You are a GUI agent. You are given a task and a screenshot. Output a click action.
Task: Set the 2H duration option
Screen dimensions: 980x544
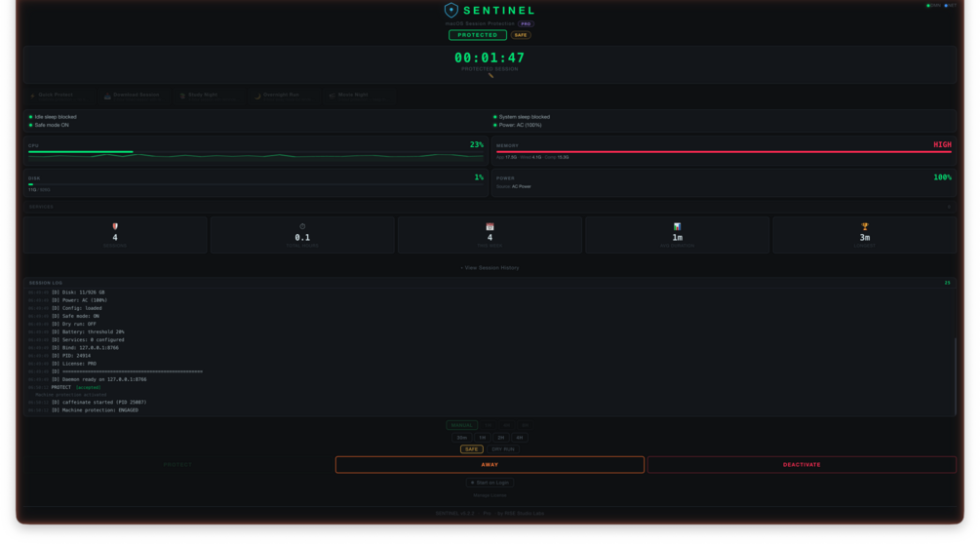[x=500, y=438]
